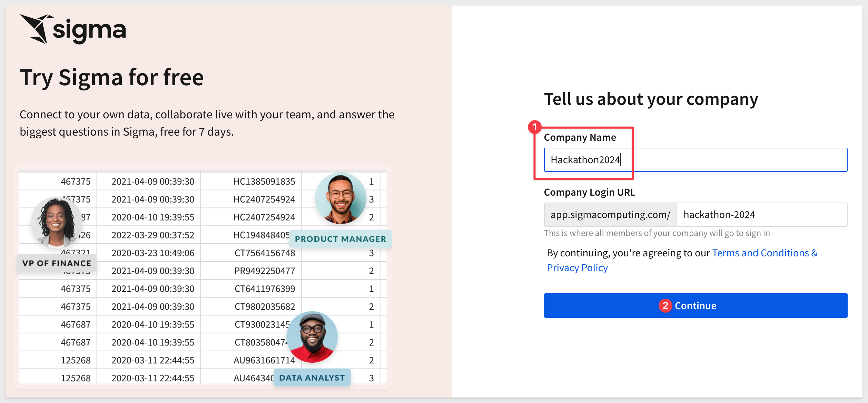Image resolution: width=868 pixels, height=403 pixels.
Task: Click the sign-in helper text below URL
Action: (x=657, y=233)
